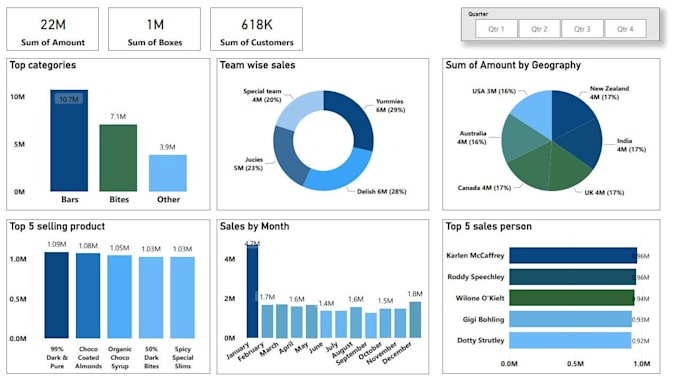680x386 pixels.
Task: Click the 99% Dark & Pure product bar
Action: [56, 295]
